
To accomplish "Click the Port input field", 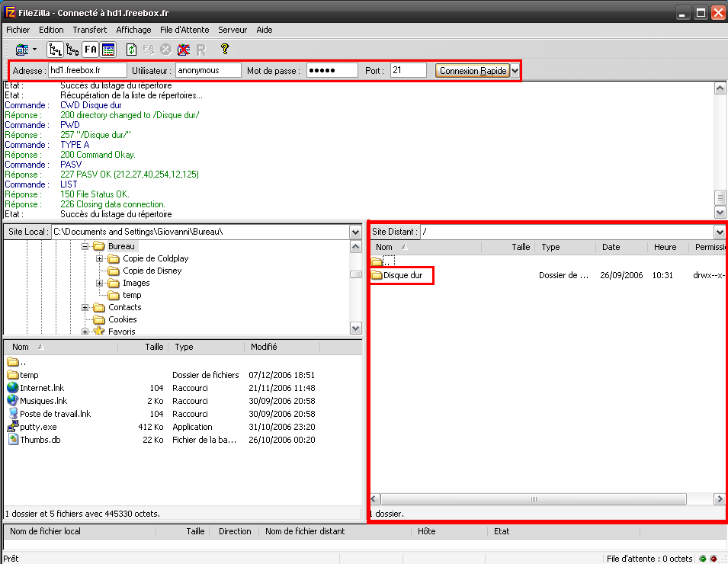I will point(408,70).
